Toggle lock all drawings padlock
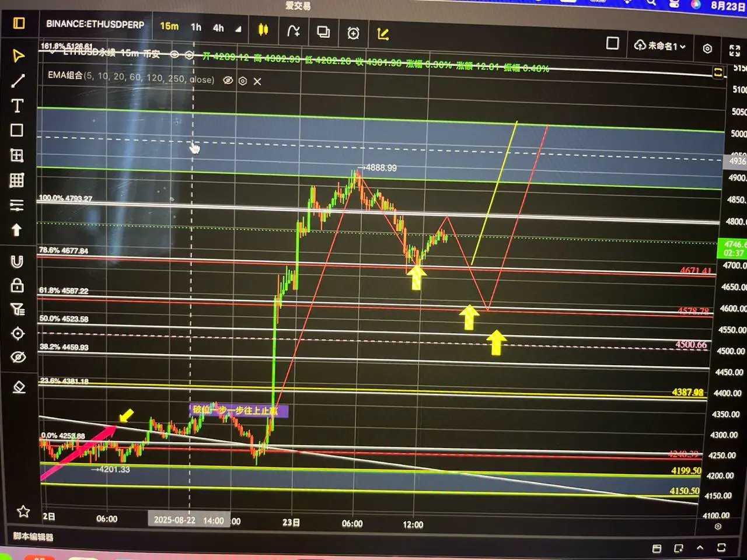Viewport: 747px width, 560px height. pyautogui.click(x=18, y=285)
